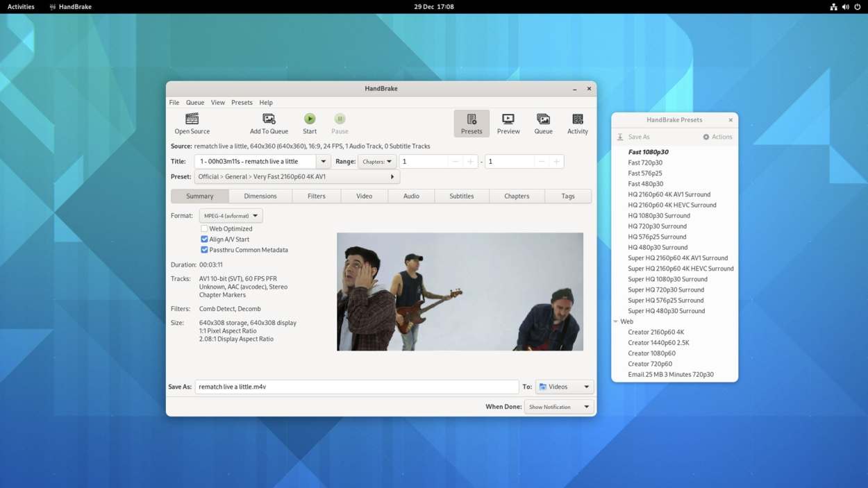The height and width of the screenshot is (488, 868).
Task: Select the Creator 2160p60 4K preset
Action: click(656, 333)
